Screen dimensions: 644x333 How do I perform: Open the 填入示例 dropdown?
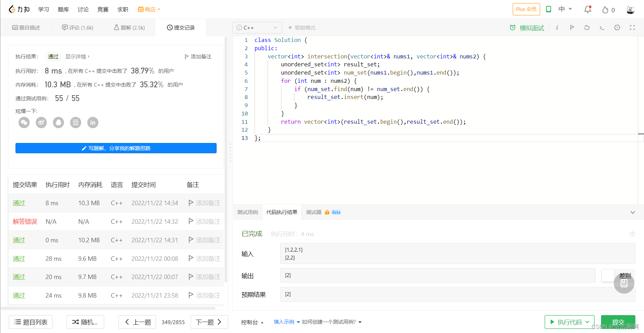point(287,322)
